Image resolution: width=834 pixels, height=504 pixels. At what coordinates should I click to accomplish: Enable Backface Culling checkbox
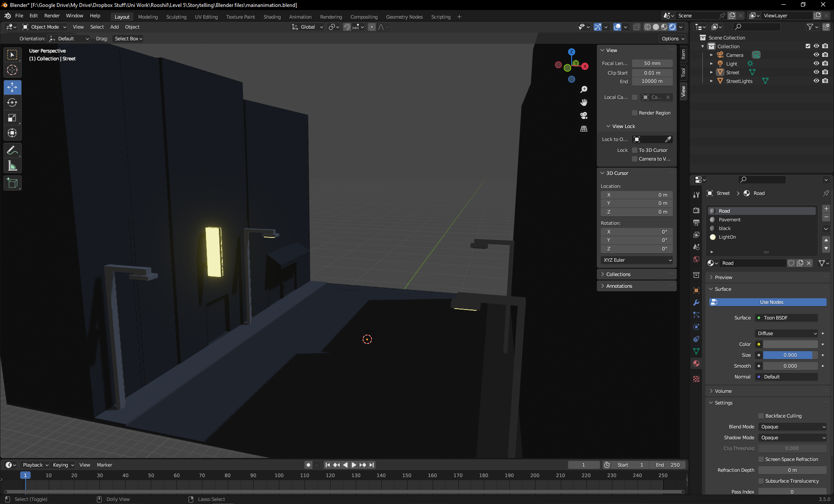[761, 416]
